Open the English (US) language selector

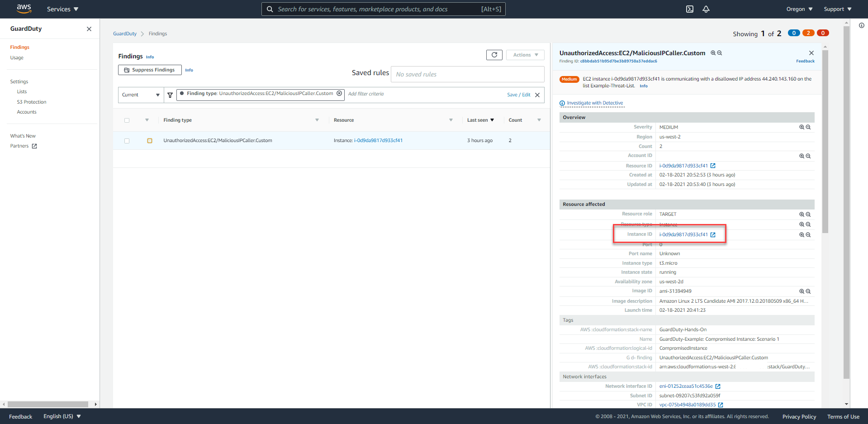[x=62, y=416]
